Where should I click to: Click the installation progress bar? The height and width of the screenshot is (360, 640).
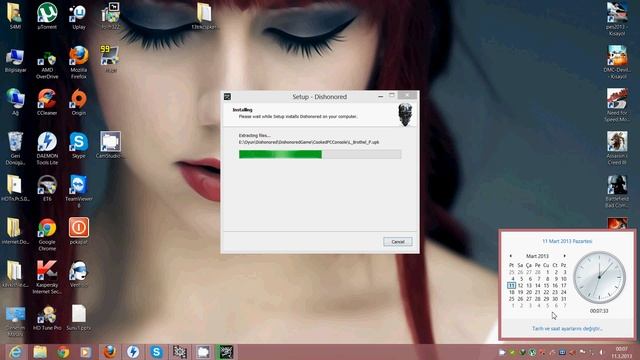[320, 154]
